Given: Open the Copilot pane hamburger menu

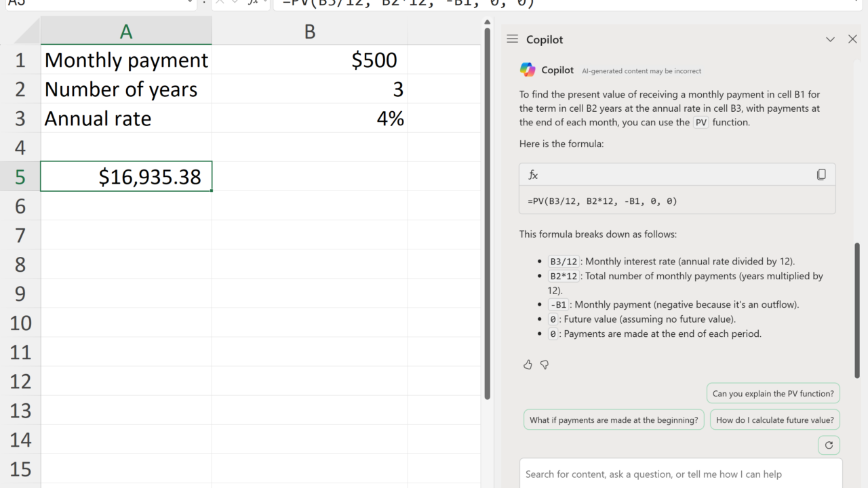Looking at the screenshot, I should pyautogui.click(x=512, y=39).
